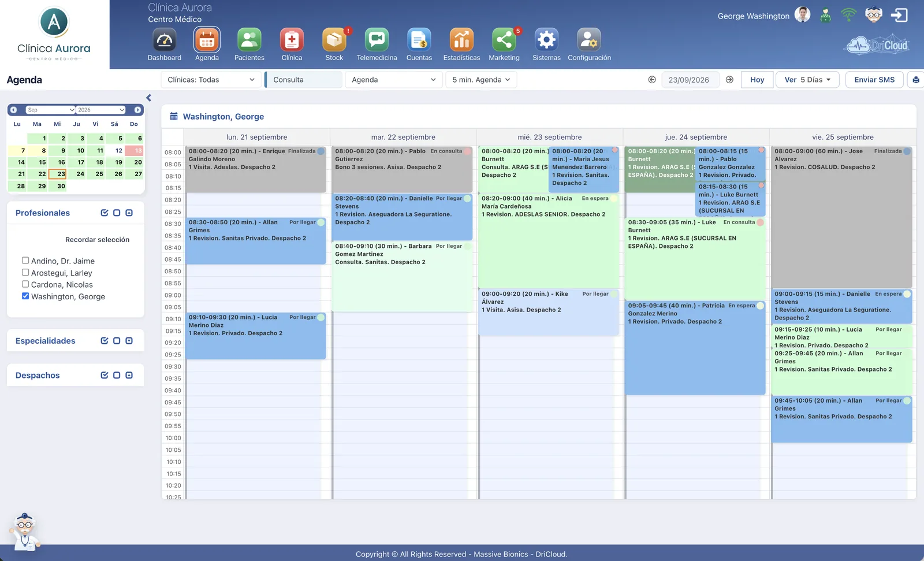The width and height of the screenshot is (924, 561).
Task: Open the mini calendar month dropdown
Action: (51, 110)
